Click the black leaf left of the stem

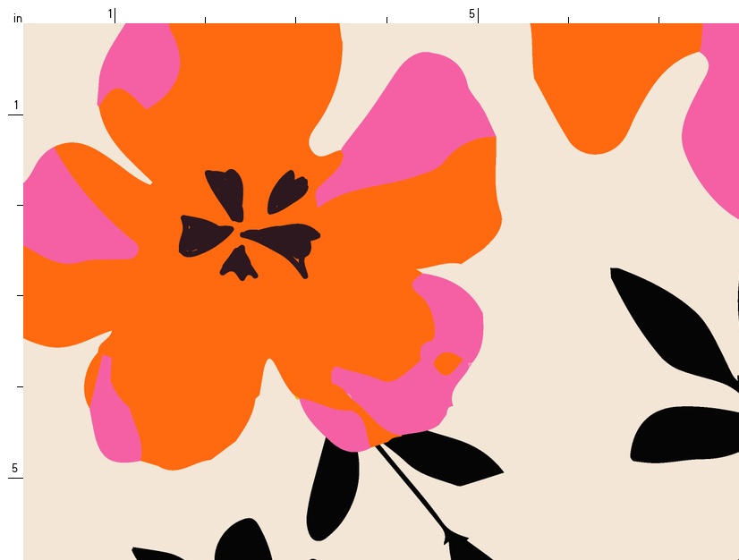[333, 492]
